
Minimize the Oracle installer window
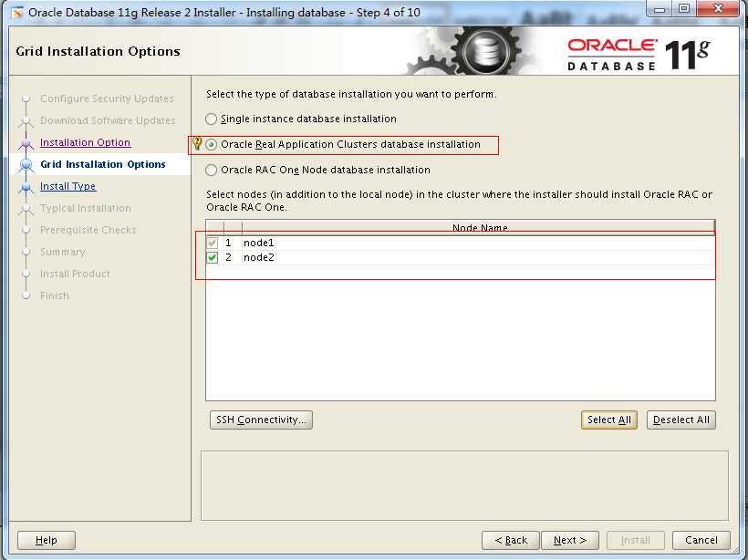coord(660,9)
